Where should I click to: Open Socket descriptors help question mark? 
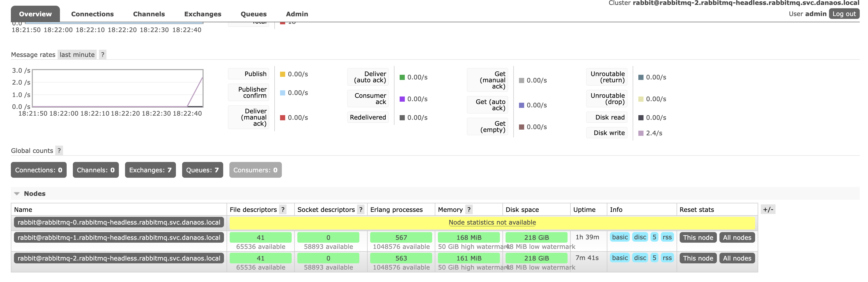pos(361,210)
